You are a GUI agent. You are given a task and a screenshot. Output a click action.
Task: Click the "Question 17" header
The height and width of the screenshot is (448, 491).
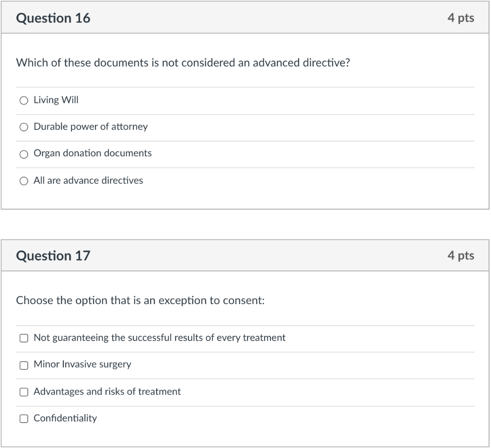[x=54, y=256]
